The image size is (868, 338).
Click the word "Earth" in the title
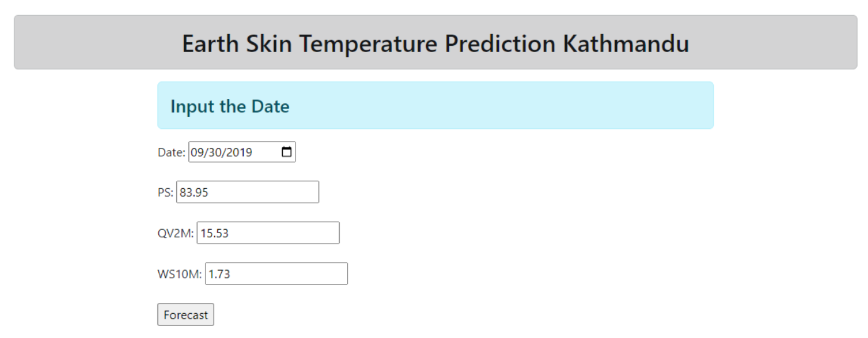pyautogui.click(x=210, y=44)
